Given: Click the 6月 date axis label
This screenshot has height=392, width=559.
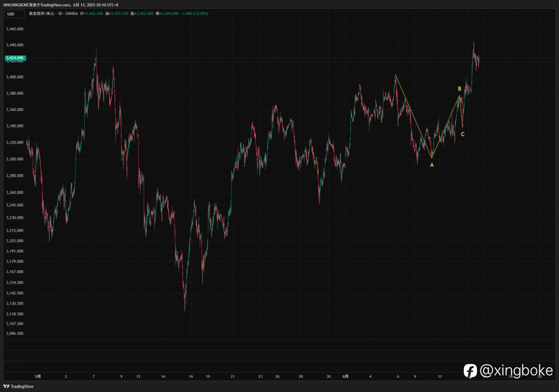Looking at the screenshot, I should pyautogui.click(x=345, y=376).
